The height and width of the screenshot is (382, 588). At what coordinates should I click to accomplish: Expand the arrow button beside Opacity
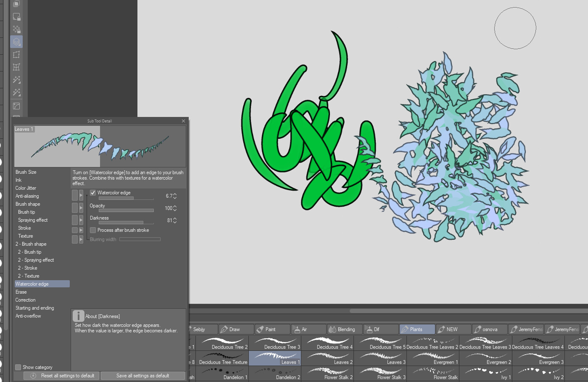pyautogui.click(x=81, y=208)
